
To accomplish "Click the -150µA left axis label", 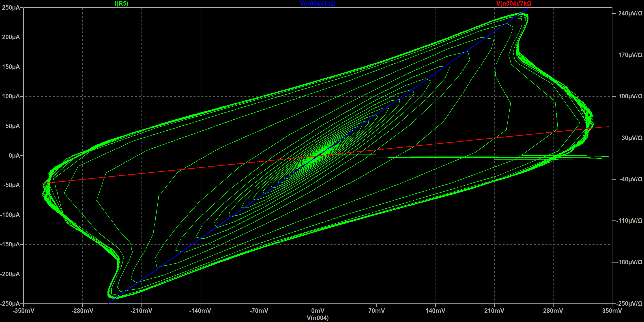I will [x=10, y=244].
